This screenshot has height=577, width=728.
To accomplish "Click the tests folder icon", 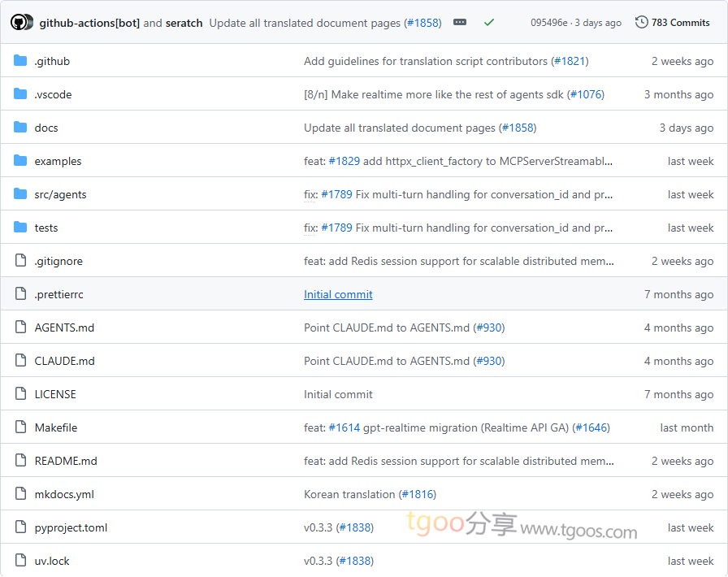I will [20, 228].
